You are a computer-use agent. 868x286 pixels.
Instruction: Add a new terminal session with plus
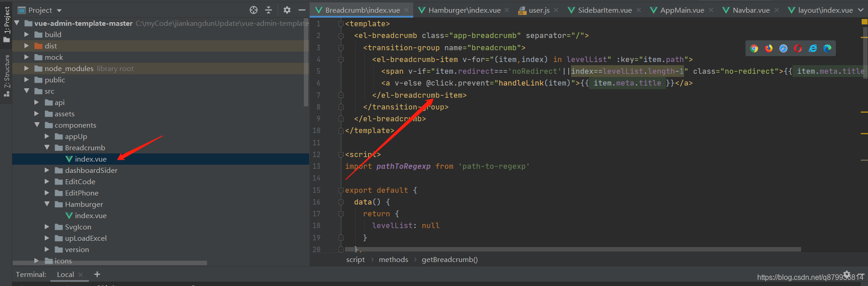[x=97, y=274]
